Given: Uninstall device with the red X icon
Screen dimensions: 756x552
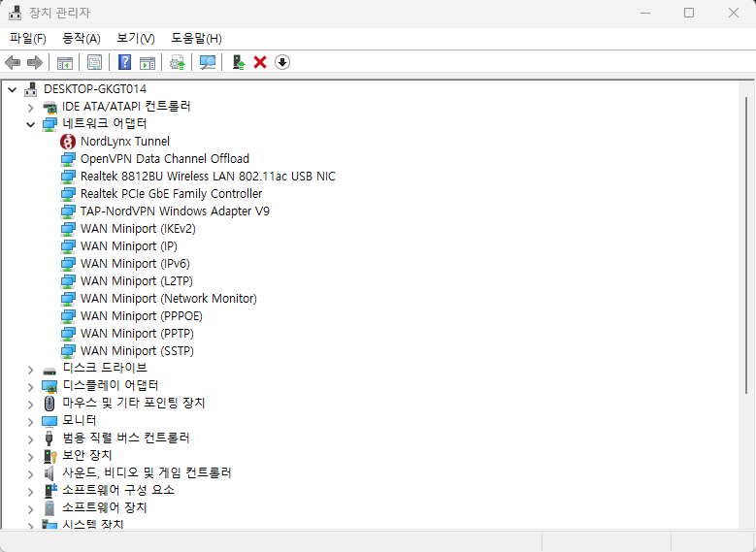Looking at the screenshot, I should click(260, 62).
